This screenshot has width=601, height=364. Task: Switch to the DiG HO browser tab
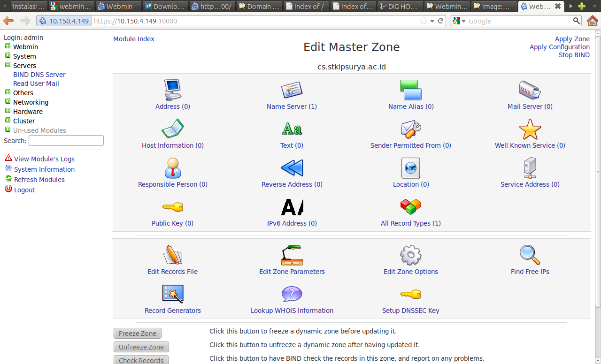point(400,7)
